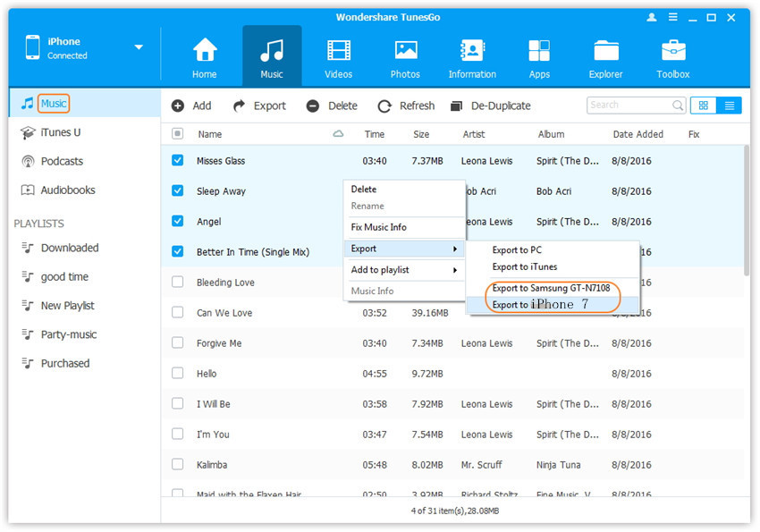
Task: Click the search magnifier icon
Action: [677, 106]
